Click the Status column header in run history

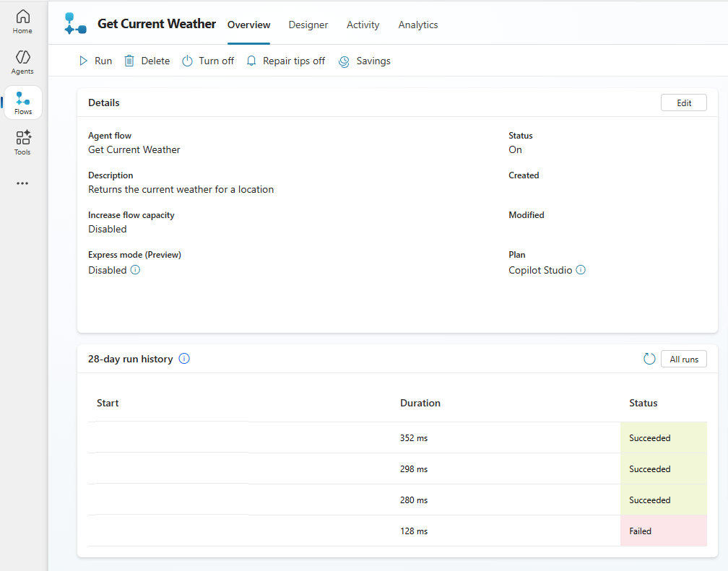click(643, 403)
